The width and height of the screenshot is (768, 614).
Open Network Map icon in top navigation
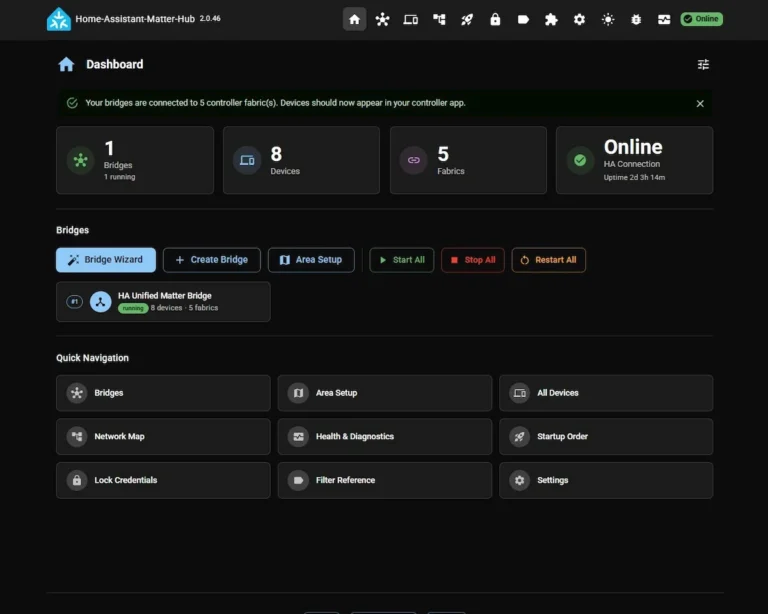pos(439,19)
